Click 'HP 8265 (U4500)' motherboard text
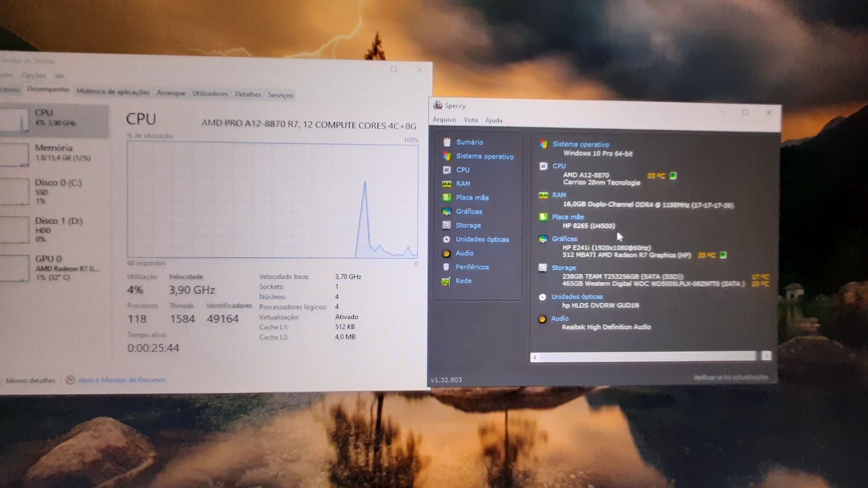Image resolution: width=868 pixels, height=488 pixels. click(588, 226)
